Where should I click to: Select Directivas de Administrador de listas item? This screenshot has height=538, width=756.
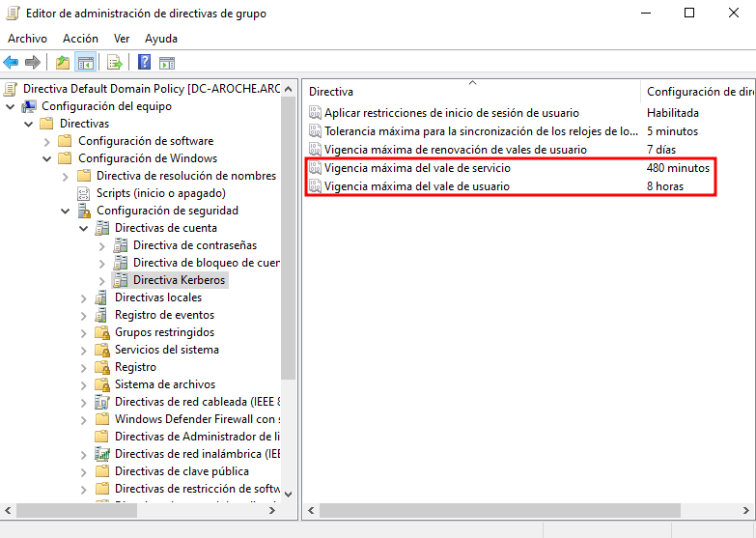click(x=197, y=437)
